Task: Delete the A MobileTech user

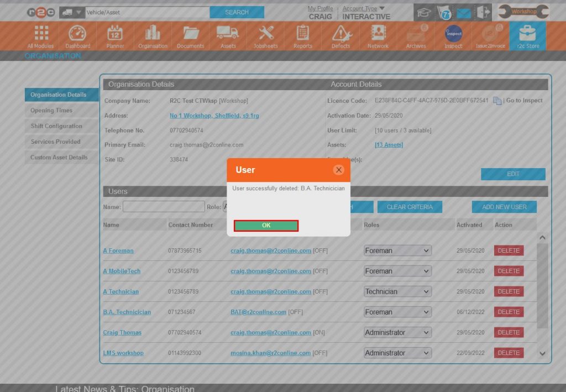Action: [509, 271]
